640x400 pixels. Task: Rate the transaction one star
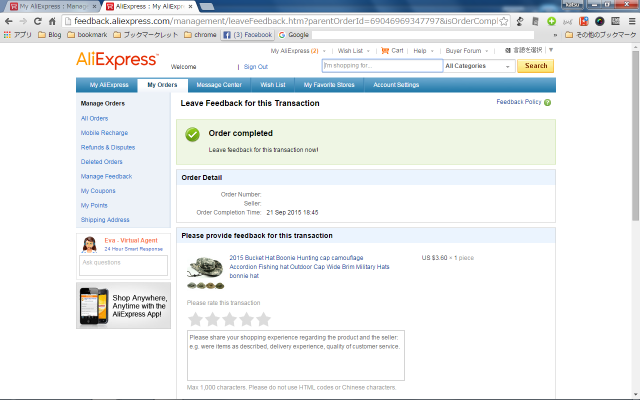(196, 319)
